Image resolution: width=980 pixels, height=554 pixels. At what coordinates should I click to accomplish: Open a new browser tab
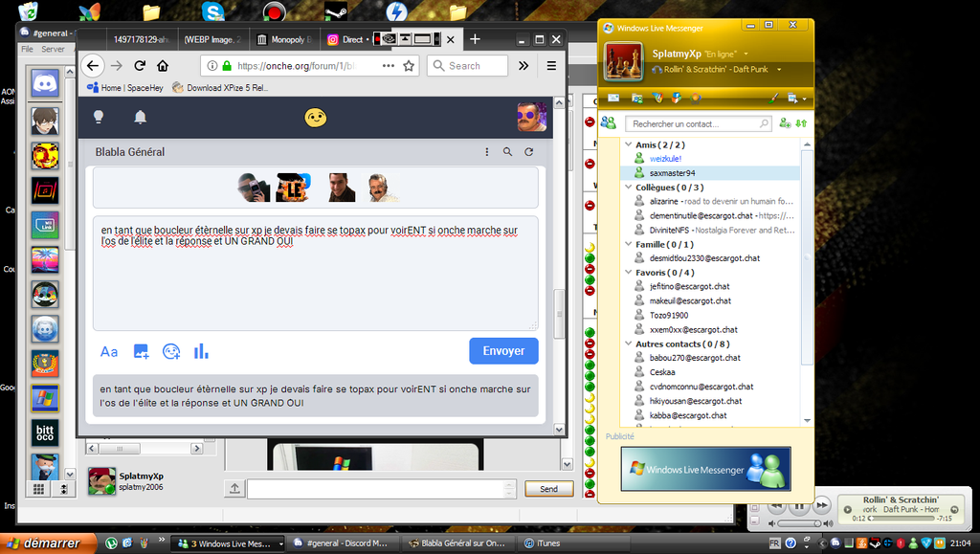[475, 39]
